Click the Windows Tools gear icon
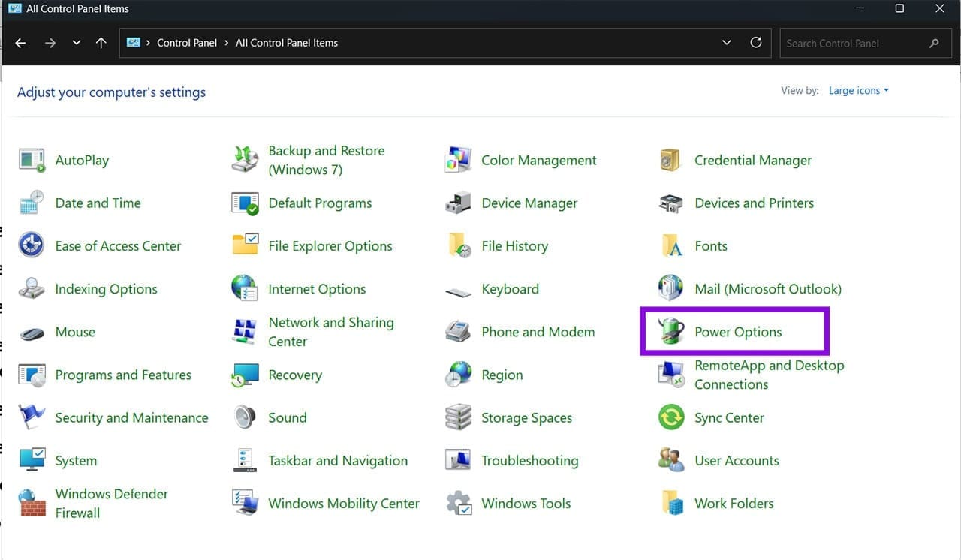961x560 pixels. coord(458,503)
